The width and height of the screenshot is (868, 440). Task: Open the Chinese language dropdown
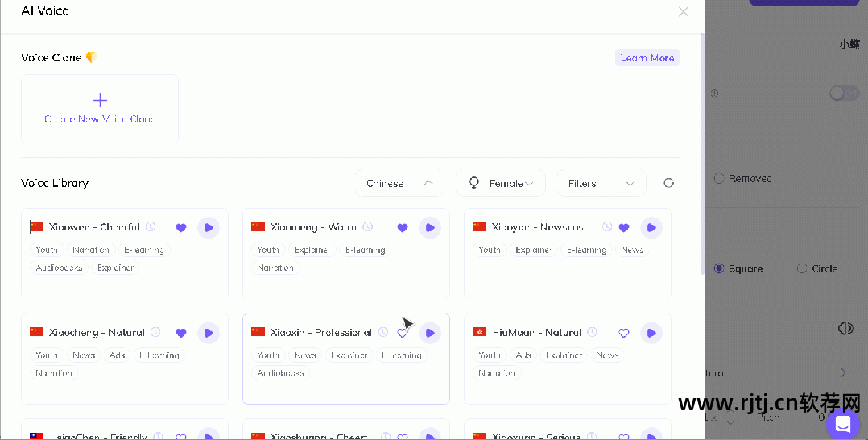[399, 183]
